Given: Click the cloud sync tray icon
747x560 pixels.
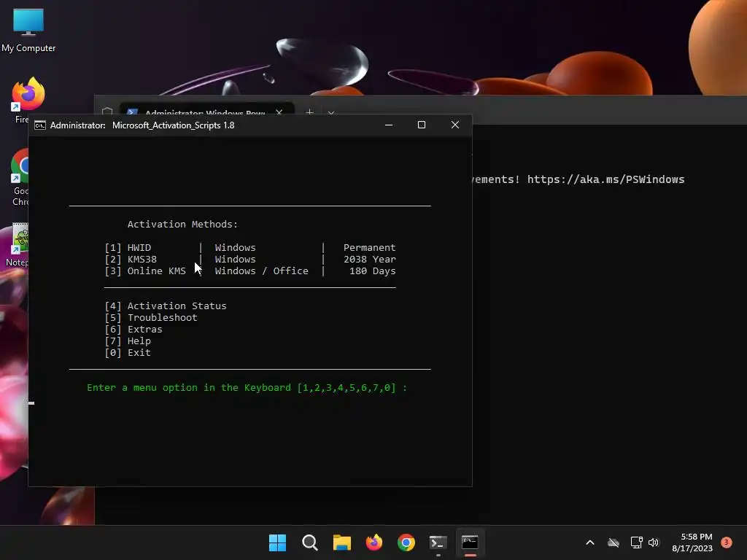Looking at the screenshot, I should coord(613,542).
